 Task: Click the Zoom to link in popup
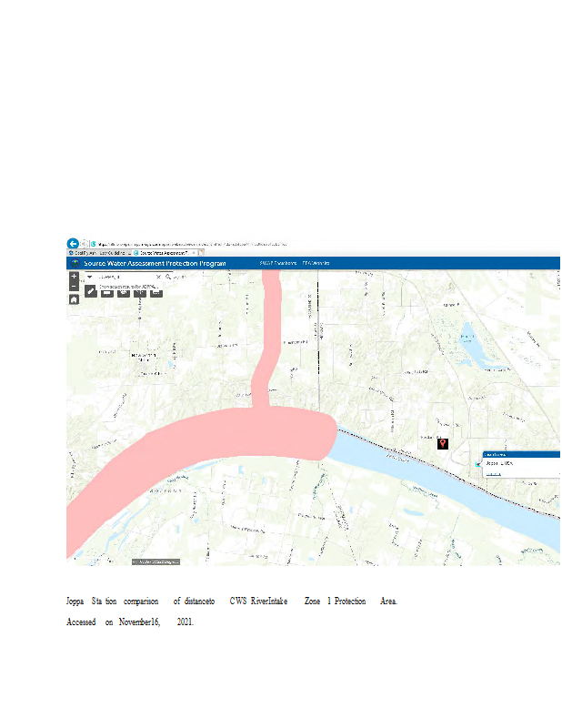(x=492, y=473)
